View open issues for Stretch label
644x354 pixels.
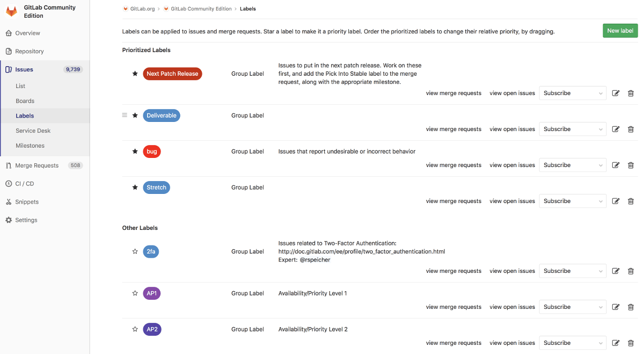coord(512,201)
